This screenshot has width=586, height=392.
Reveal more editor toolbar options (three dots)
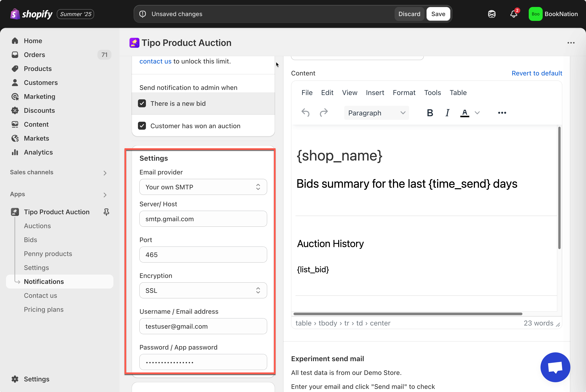[502, 113]
